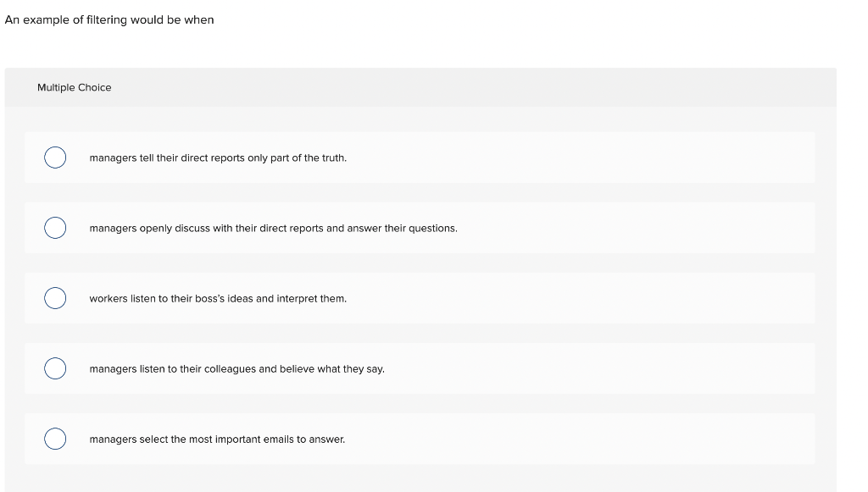868x492 pixels.
Task: Click the third answer option text
Action: click(x=218, y=298)
